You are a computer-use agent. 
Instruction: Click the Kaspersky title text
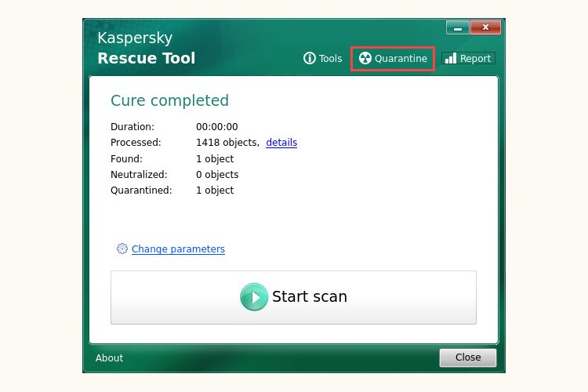coord(135,38)
